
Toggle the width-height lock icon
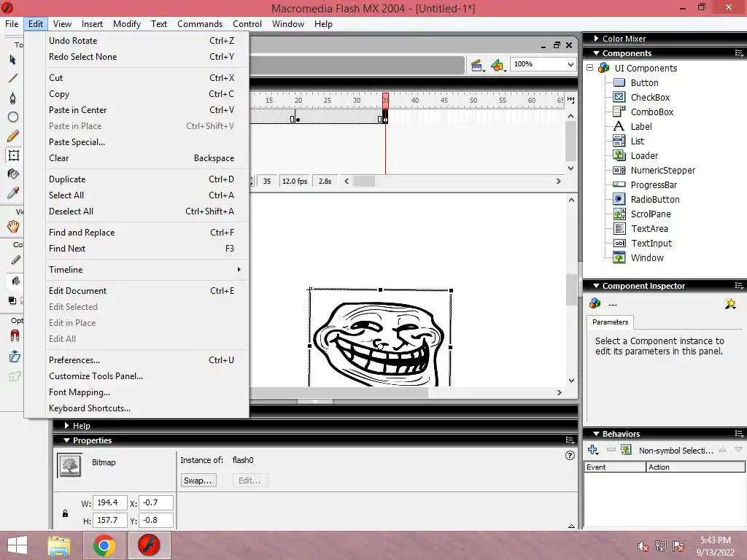click(x=65, y=513)
